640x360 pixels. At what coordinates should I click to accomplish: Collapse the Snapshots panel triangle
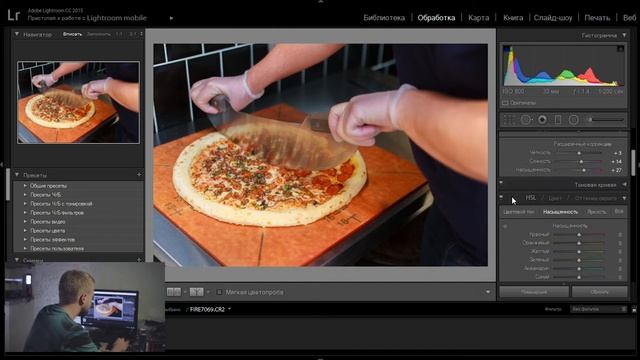click(17, 260)
